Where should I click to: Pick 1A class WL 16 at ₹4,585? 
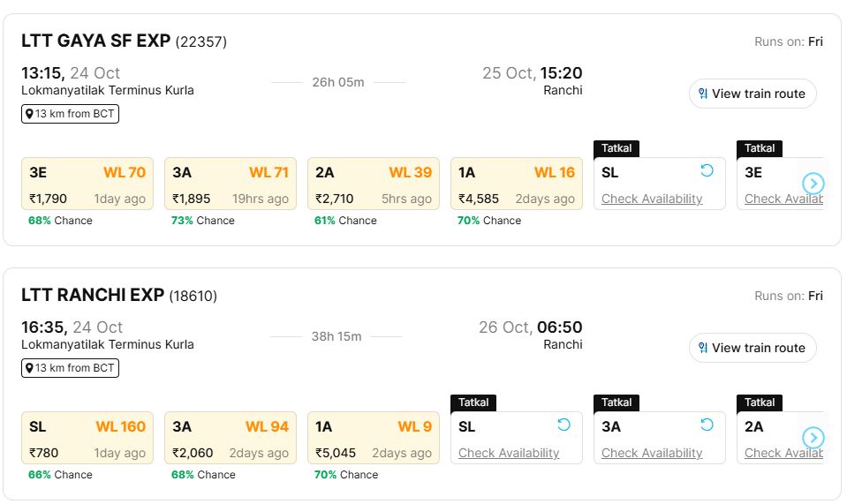click(x=517, y=184)
